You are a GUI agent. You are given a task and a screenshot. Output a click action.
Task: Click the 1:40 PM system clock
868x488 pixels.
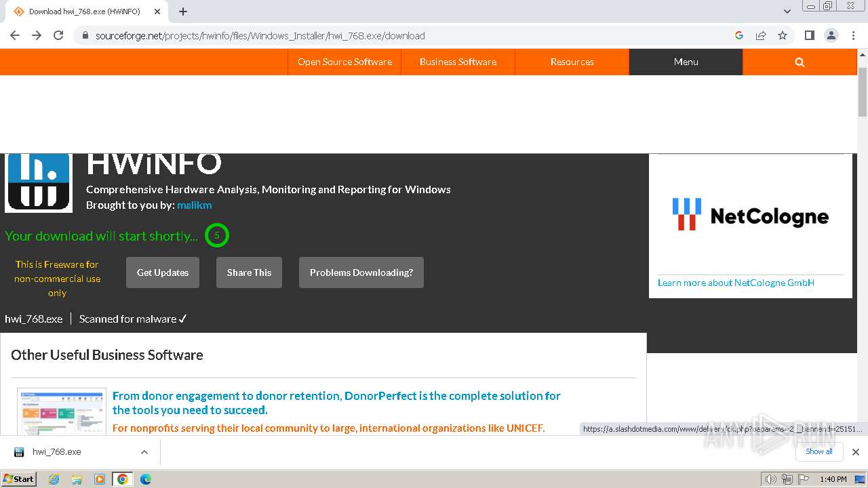coord(833,479)
